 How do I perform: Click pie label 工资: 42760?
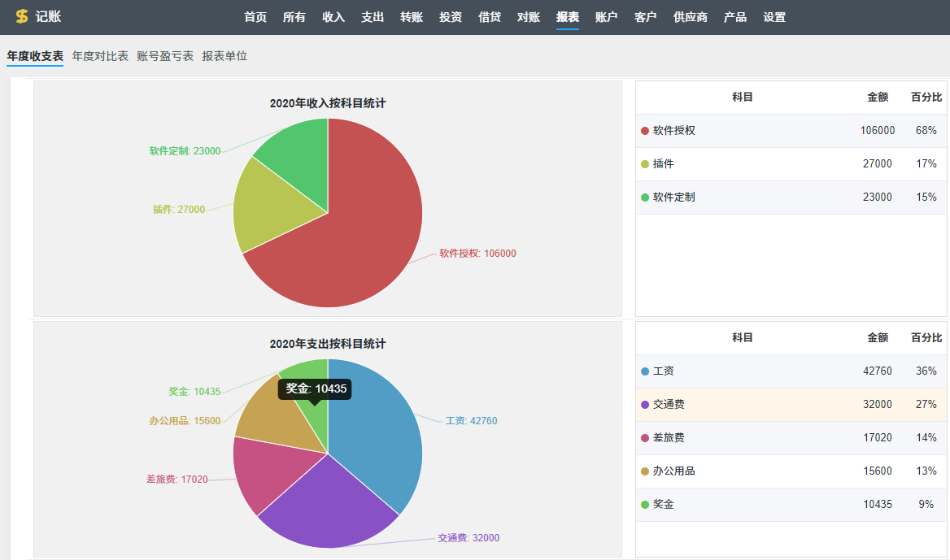pos(472,421)
